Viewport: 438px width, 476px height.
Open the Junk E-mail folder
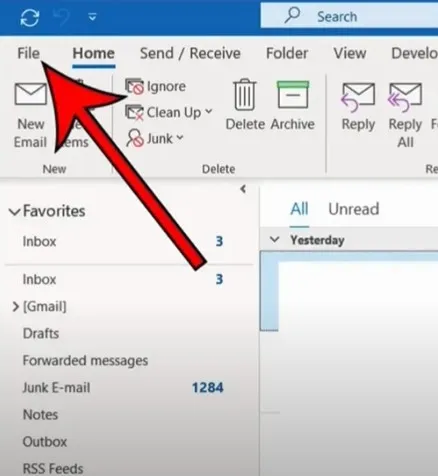coord(56,388)
